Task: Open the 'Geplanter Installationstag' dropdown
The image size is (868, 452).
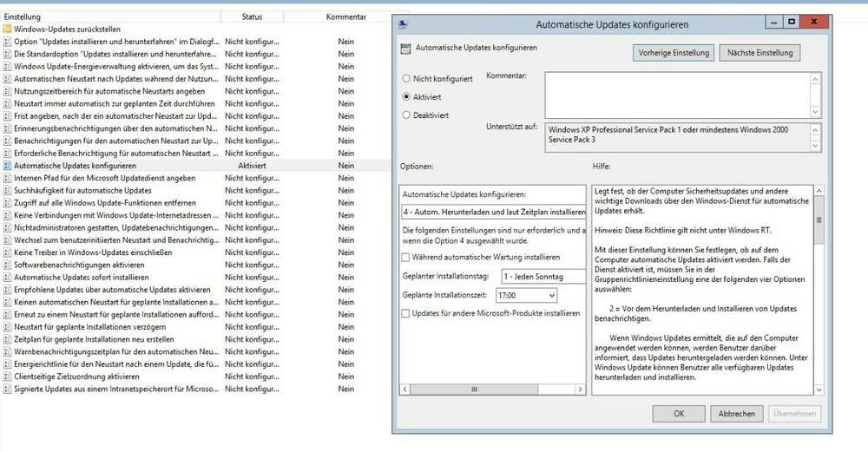Action: click(543, 276)
